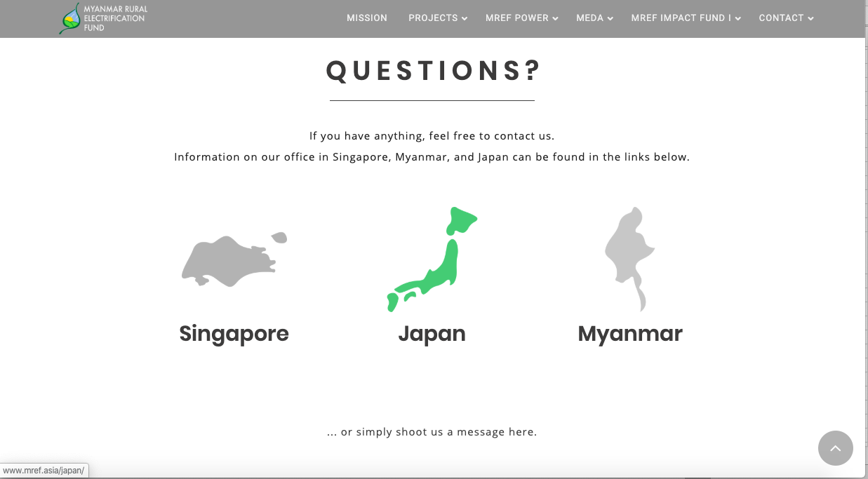Open the Mission menu item
This screenshot has width=868, height=479.
366,18
